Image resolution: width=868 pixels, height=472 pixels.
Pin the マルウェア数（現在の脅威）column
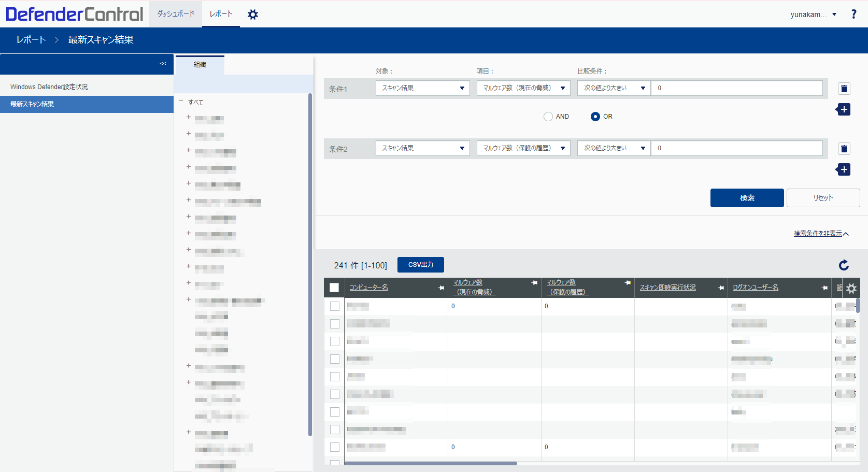[534, 282]
